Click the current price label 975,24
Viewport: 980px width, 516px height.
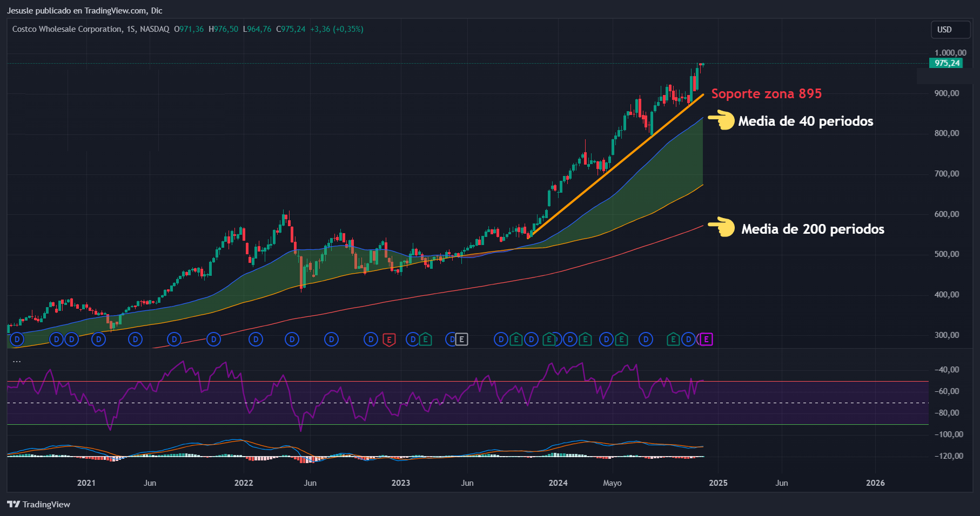948,63
